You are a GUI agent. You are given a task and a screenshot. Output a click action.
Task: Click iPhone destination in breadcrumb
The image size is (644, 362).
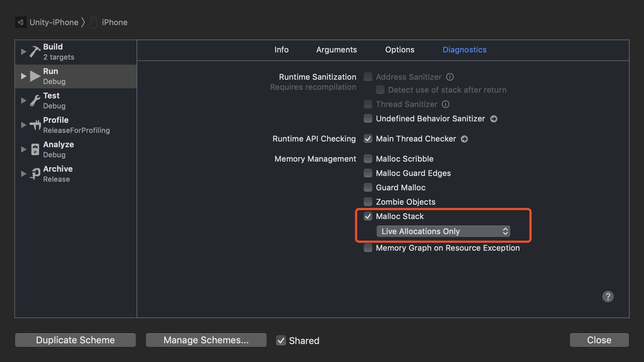click(x=115, y=22)
